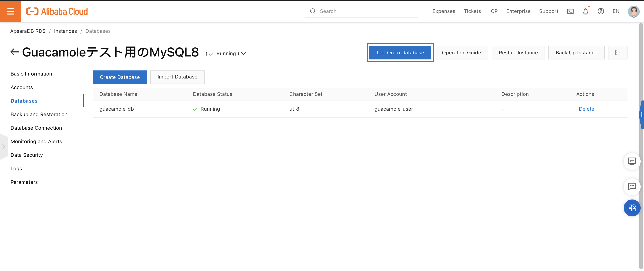Go to ApsaraDB RDS breadcrumb

[28, 31]
